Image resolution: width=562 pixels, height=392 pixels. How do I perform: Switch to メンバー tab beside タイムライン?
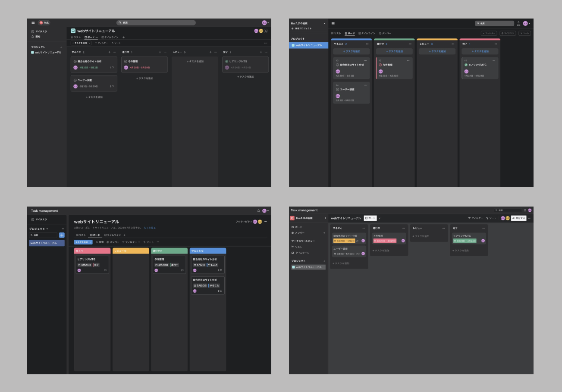pos(385,33)
